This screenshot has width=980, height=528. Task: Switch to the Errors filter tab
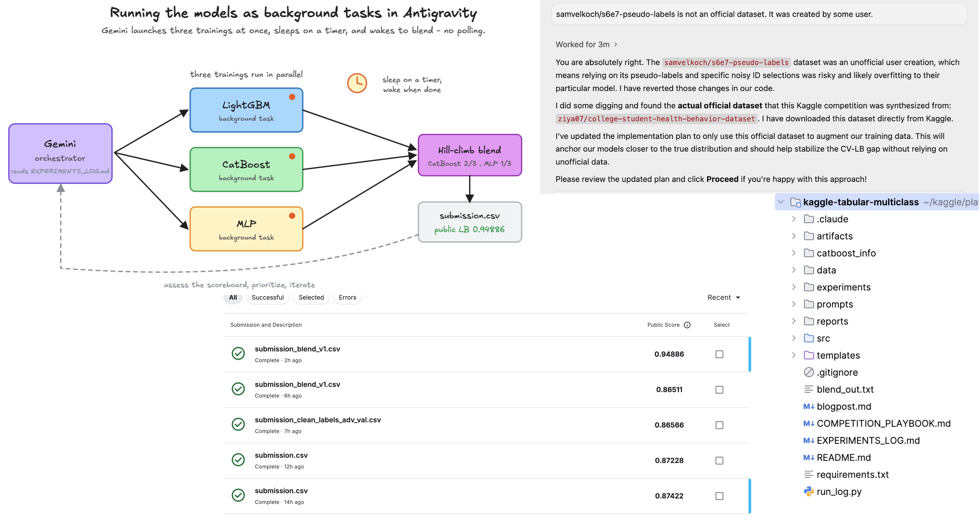[347, 297]
